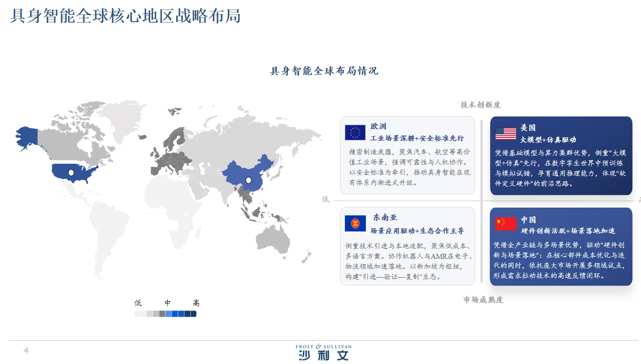
Task: Click the legend label 低 above the color bar
Action: click(x=138, y=303)
